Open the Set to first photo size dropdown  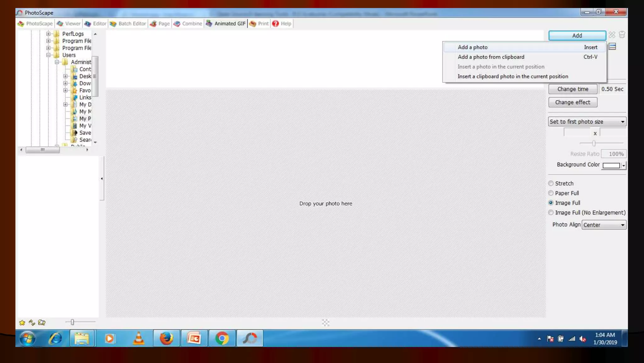pyautogui.click(x=587, y=122)
